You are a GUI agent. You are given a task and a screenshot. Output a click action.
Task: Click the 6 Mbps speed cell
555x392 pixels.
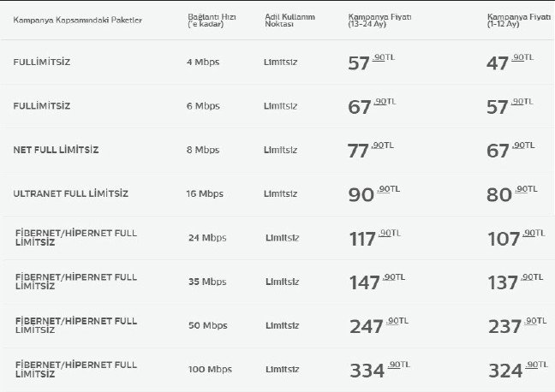(x=202, y=106)
